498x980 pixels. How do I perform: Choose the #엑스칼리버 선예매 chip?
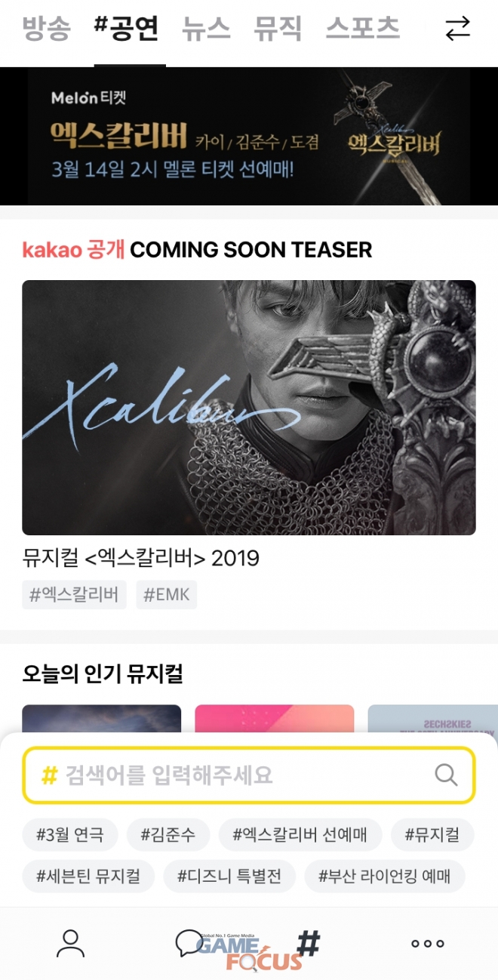300,835
